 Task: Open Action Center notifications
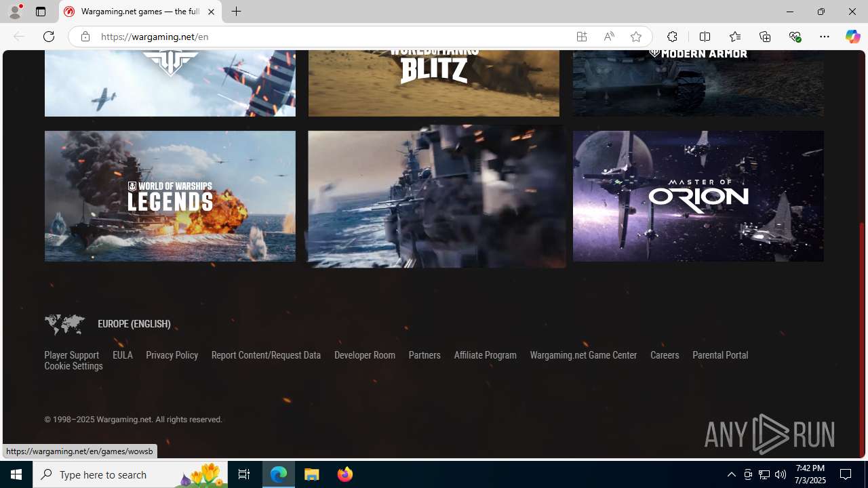pos(846,474)
